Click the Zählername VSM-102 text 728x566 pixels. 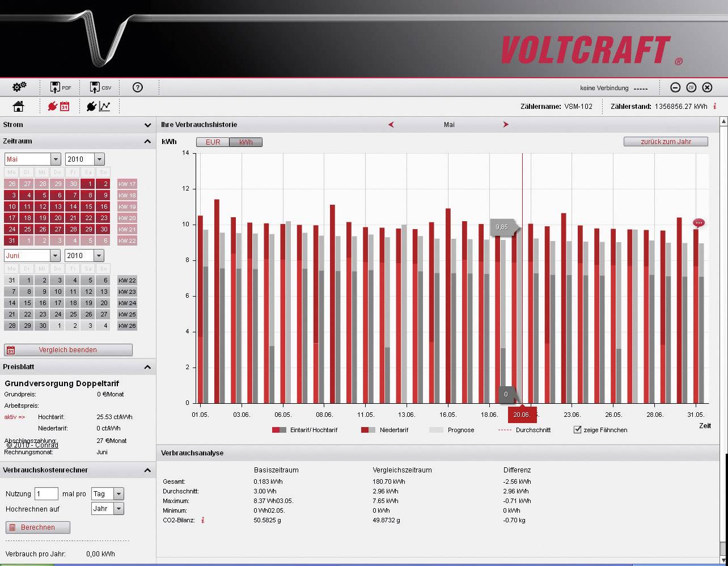(556, 106)
